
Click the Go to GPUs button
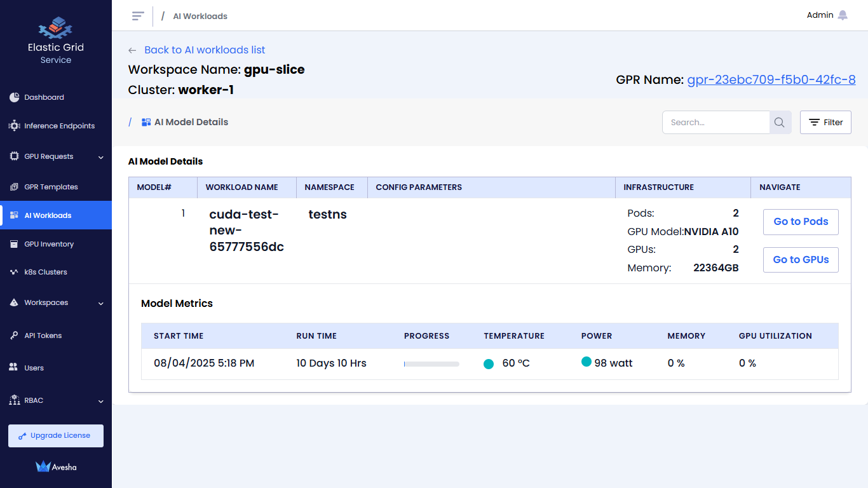coord(800,260)
